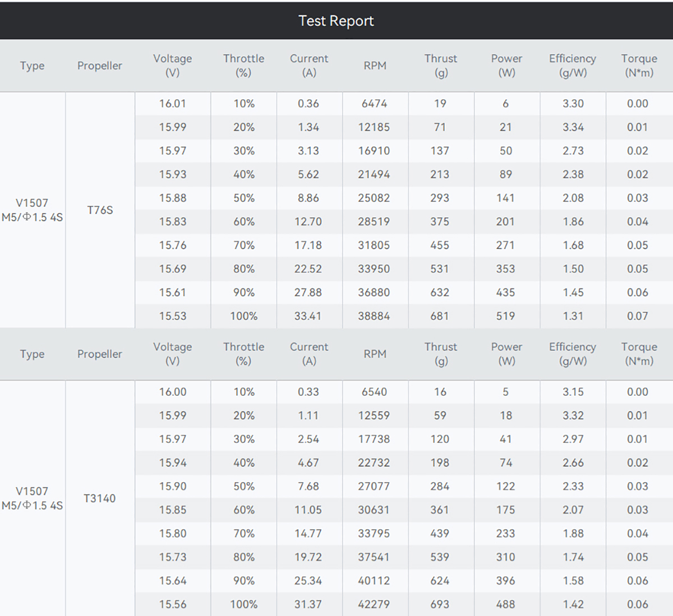Select the 42279 RPM value

(x=374, y=604)
